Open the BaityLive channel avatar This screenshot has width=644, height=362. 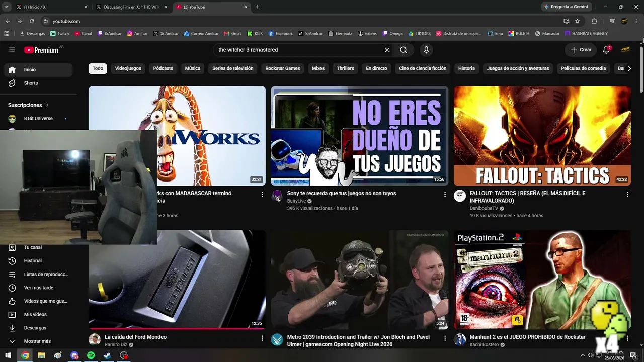[x=277, y=196]
